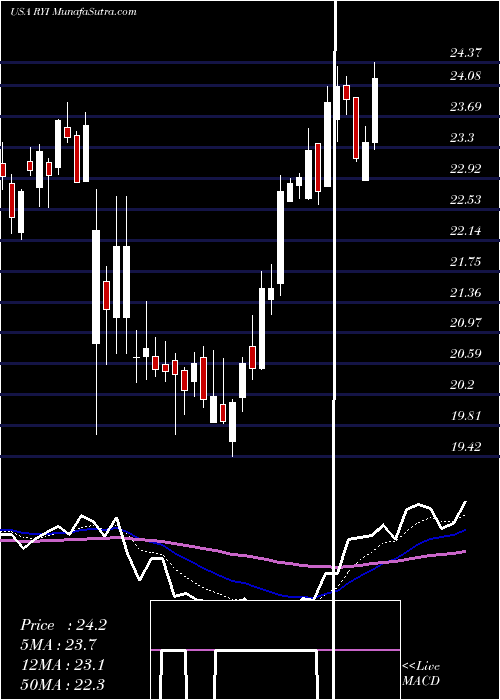Click the 20.97 price level label

[x=466, y=323]
